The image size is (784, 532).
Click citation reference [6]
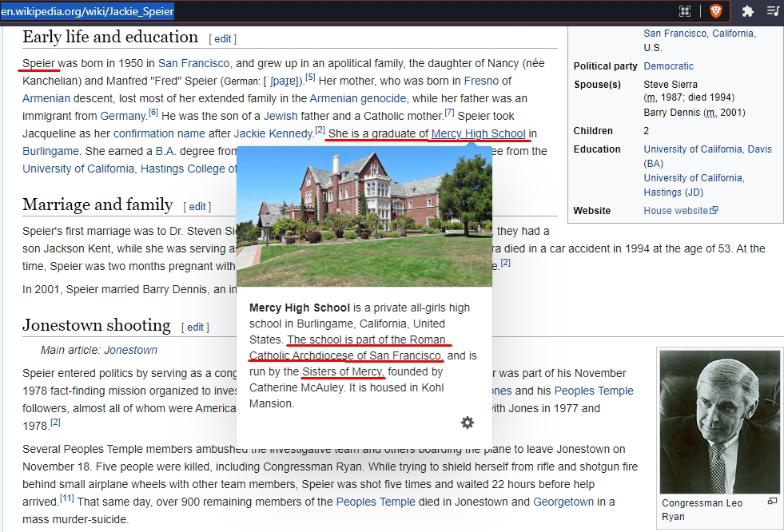tap(153, 113)
